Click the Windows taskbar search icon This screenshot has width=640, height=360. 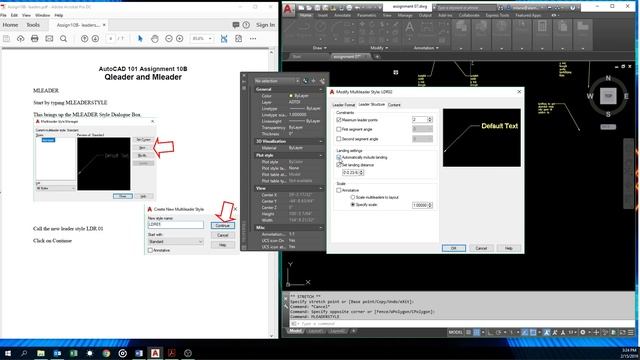pos(24,353)
